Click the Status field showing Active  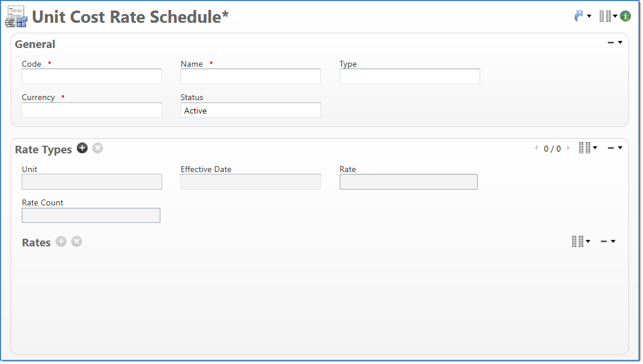pos(251,110)
